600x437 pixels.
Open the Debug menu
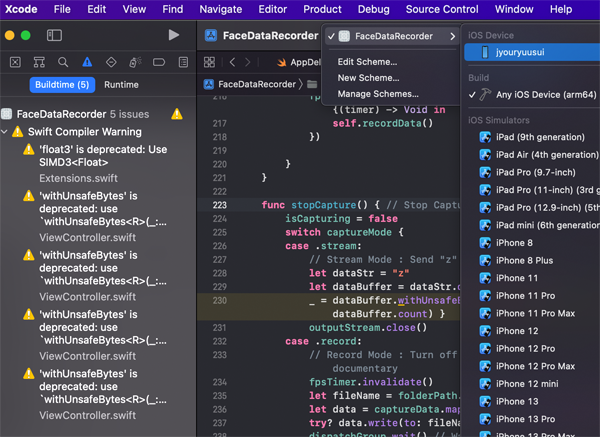[373, 9]
